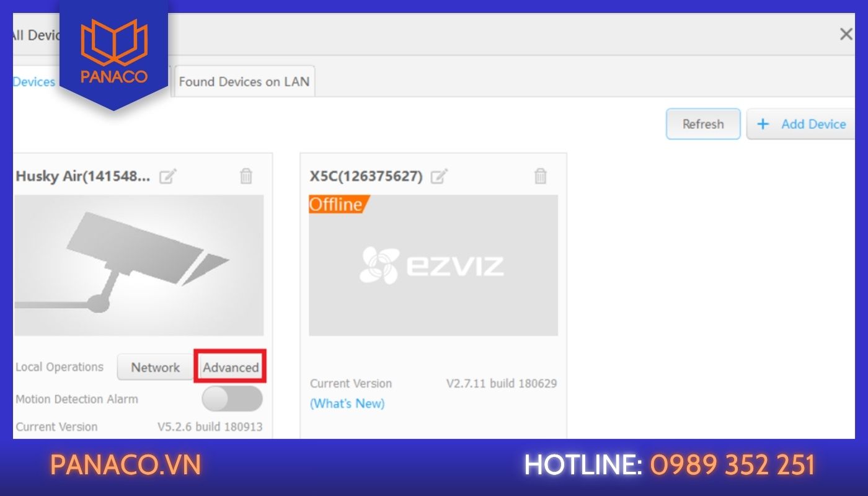Click the plus icon on Add Device
Viewport: 868px width, 496px height.
click(763, 124)
